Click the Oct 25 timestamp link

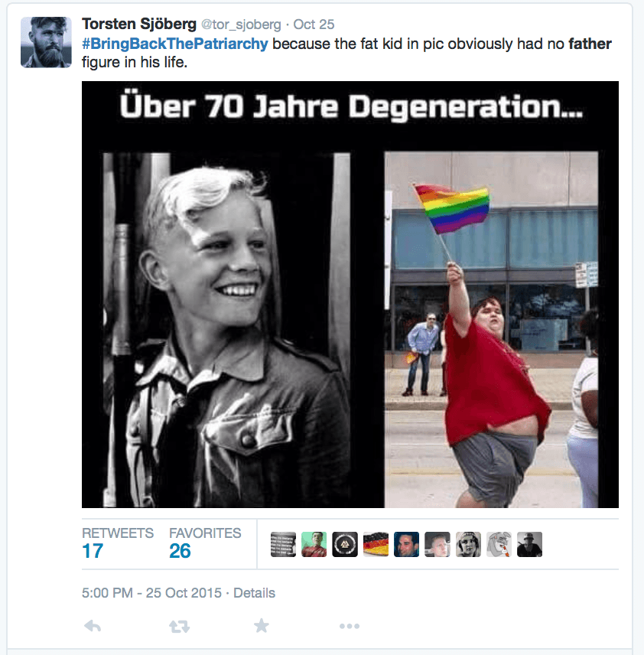tap(314, 24)
